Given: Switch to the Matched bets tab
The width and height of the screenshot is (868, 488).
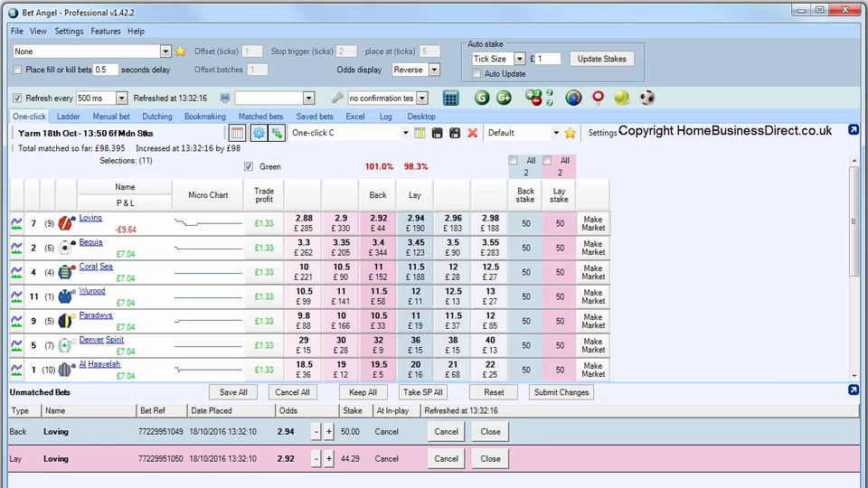Looking at the screenshot, I should (x=260, y=117).
